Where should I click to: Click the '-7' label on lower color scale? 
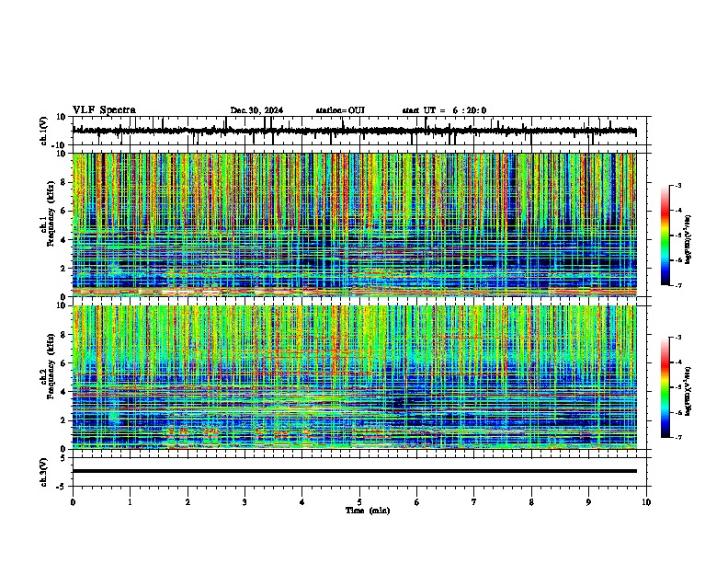tap(677, 437)
